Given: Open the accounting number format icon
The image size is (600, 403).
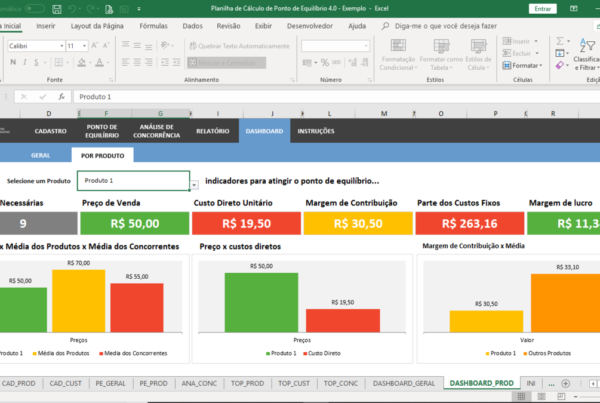Looking at the screenshot, I should [307, 62].
